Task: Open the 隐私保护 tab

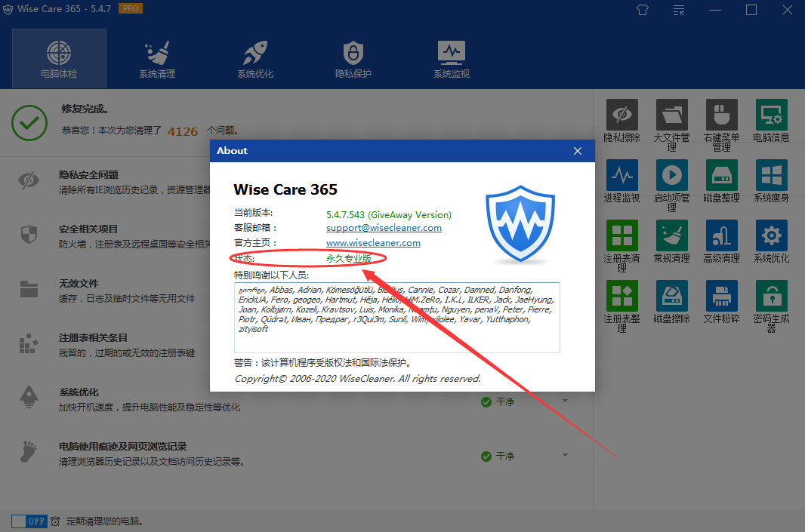Action: 353,59
